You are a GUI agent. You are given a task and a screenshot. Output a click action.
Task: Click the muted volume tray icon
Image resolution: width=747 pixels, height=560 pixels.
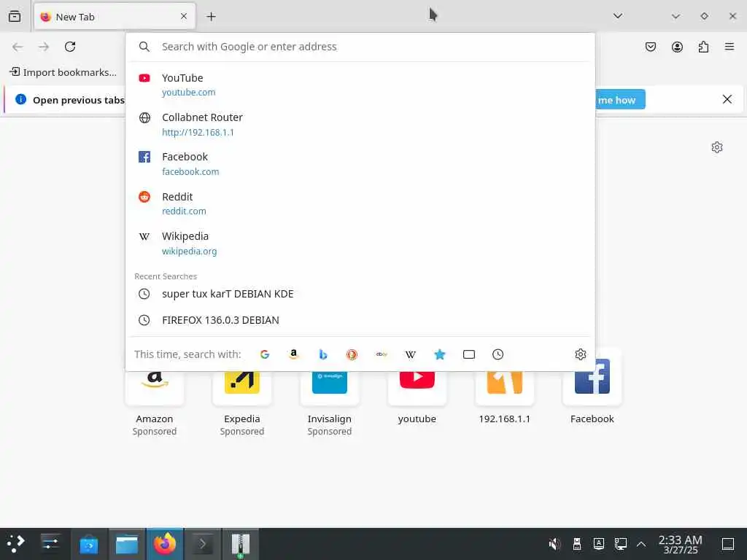pyautogui.click(x=554, y=544)
